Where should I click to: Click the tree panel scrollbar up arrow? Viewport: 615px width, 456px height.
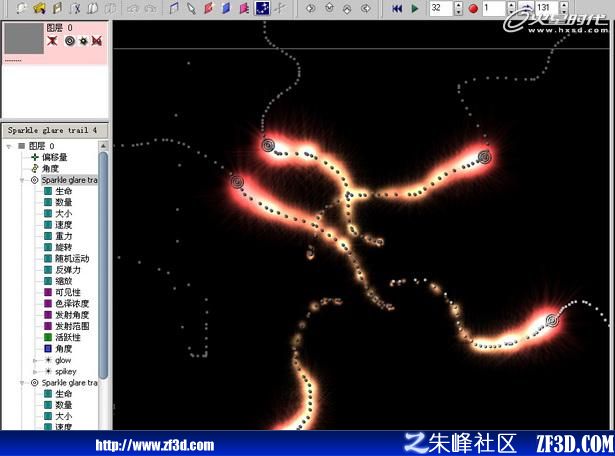click(x=104, y=146)
